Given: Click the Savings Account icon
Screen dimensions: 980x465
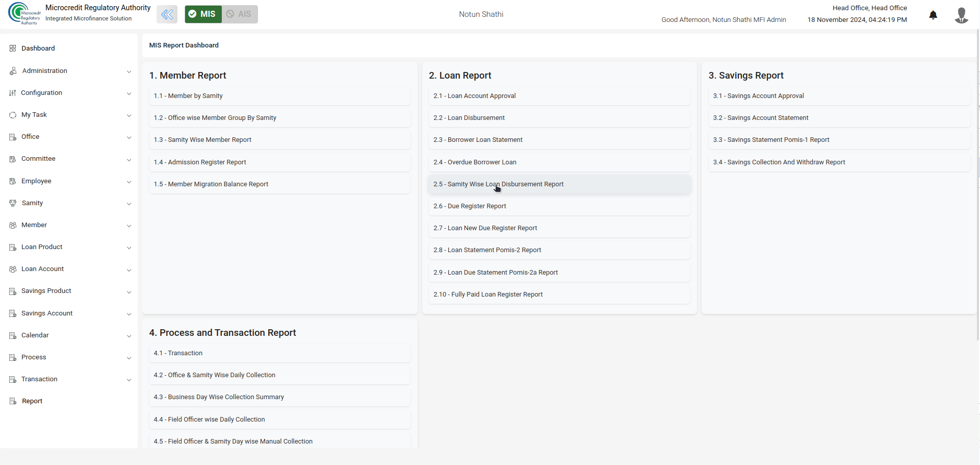Looking at the screenshot, I should [x=13, y=313].
